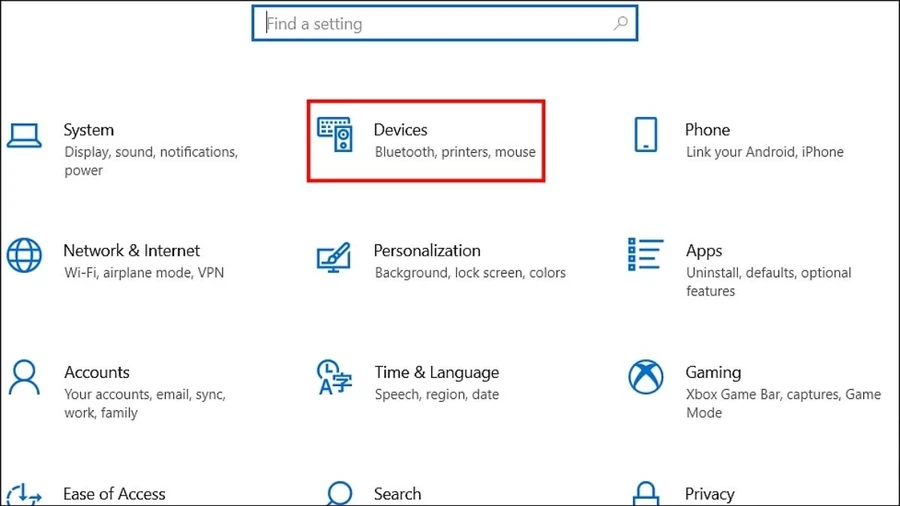This screenshot has height=506, width=900.
Task: Click the Accounts person icon
Action: [x=24, y=377]
